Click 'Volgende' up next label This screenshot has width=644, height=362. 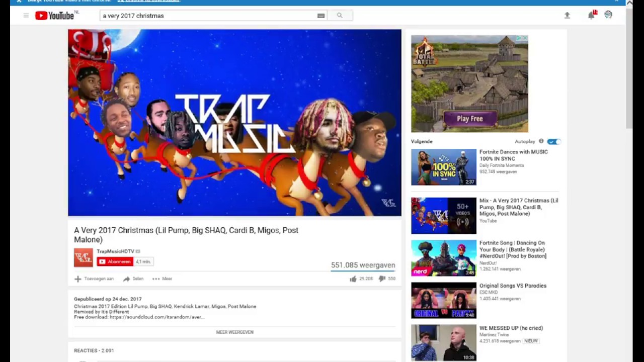click(422, 141)
